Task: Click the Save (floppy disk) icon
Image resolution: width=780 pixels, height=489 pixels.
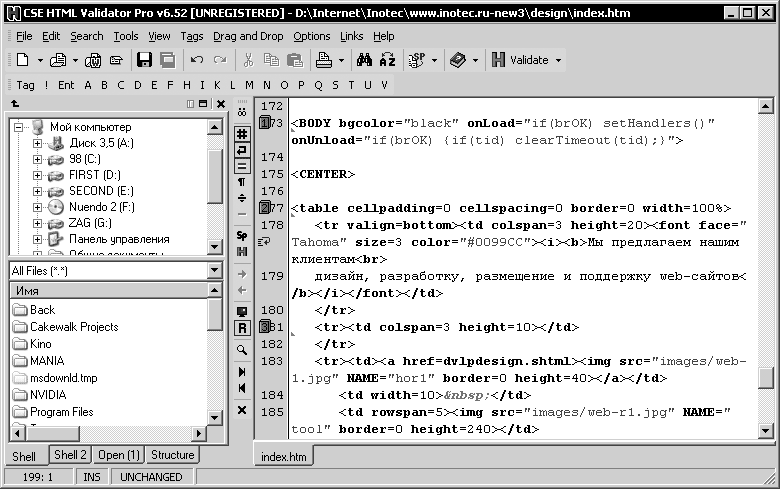Action: (144, 60)
